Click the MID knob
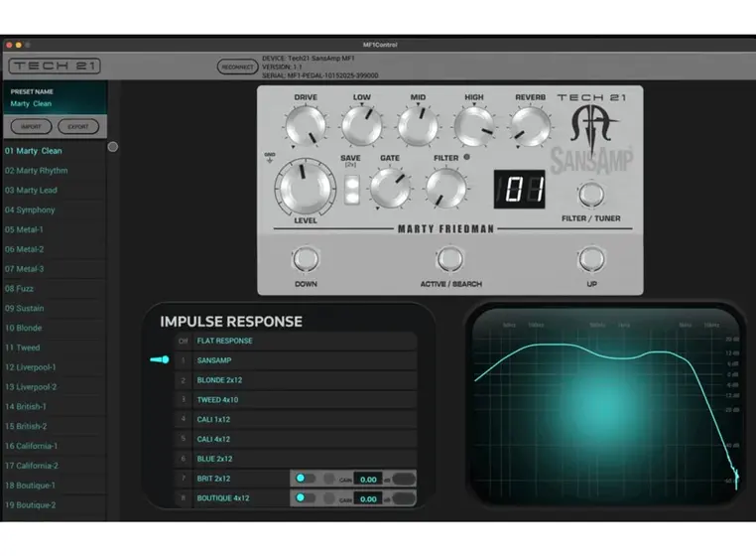The image size is (756, 558). (418, 126)
